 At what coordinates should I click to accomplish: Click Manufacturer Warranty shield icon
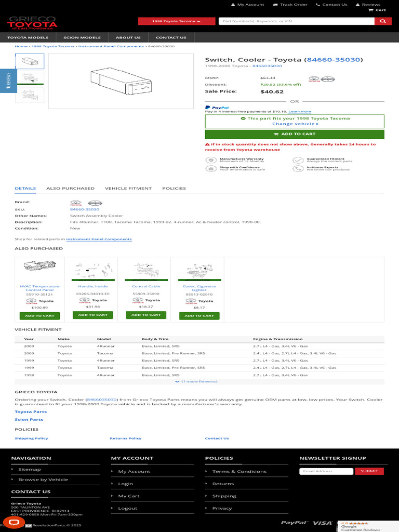click(x=211, y=160)
